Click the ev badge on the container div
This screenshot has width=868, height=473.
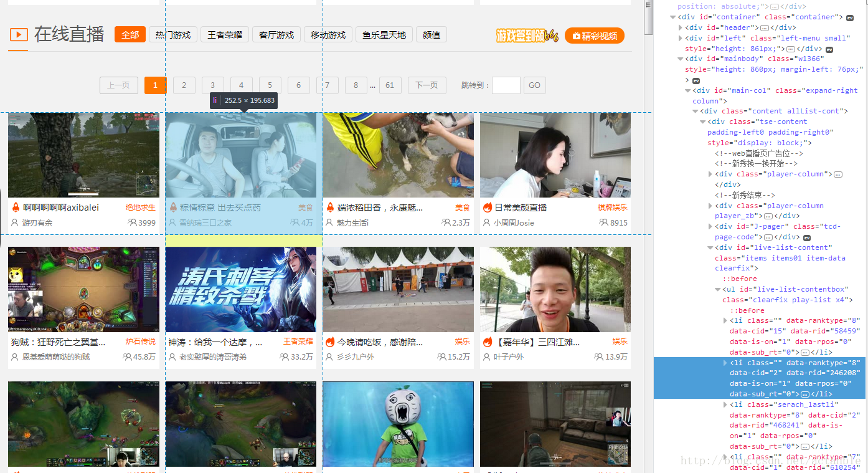point(850,17)
